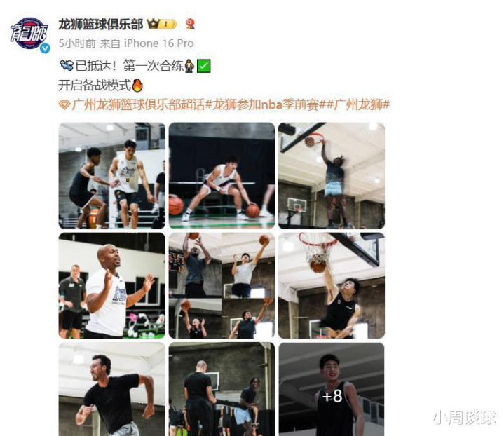The height and width of the screenshot is (436, 504).
Task: Open the 龙狮篮球俱乐部 profile name
Action: pos(101,25)
